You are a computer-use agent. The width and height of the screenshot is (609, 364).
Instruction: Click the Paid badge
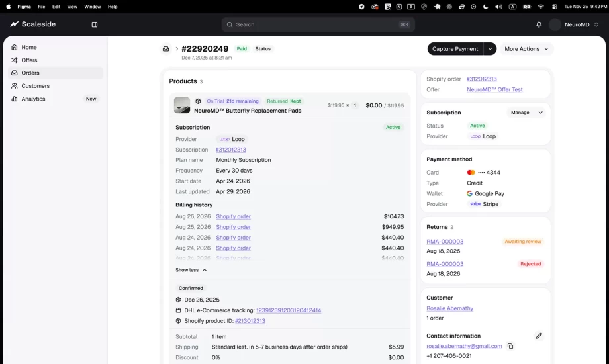point(242,48)
